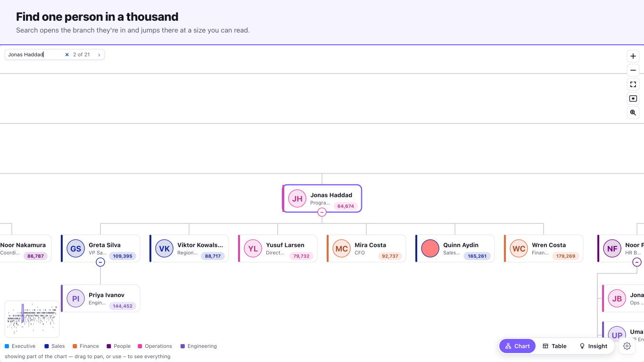
Task: Collapse the HR Noor branch
Action: pos(637,262)
